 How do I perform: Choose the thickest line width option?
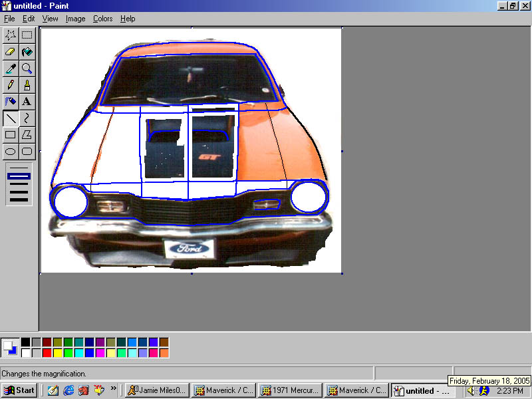(19, 200)
